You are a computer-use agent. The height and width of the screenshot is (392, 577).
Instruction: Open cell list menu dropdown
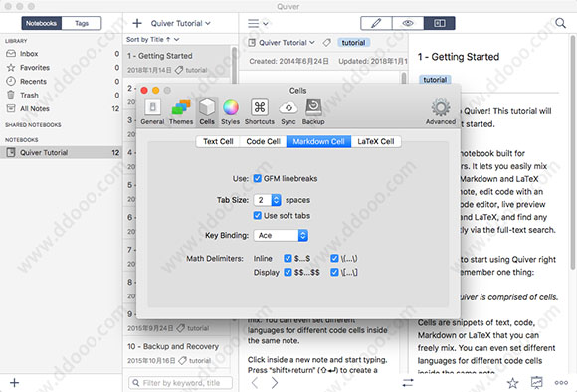[258, 23]
